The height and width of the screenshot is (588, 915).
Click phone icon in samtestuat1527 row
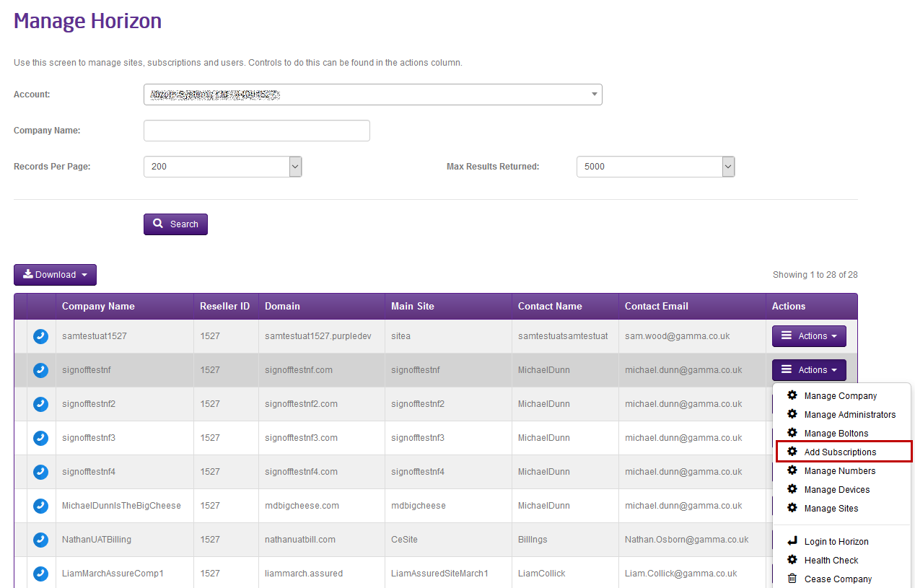[41, 336]
